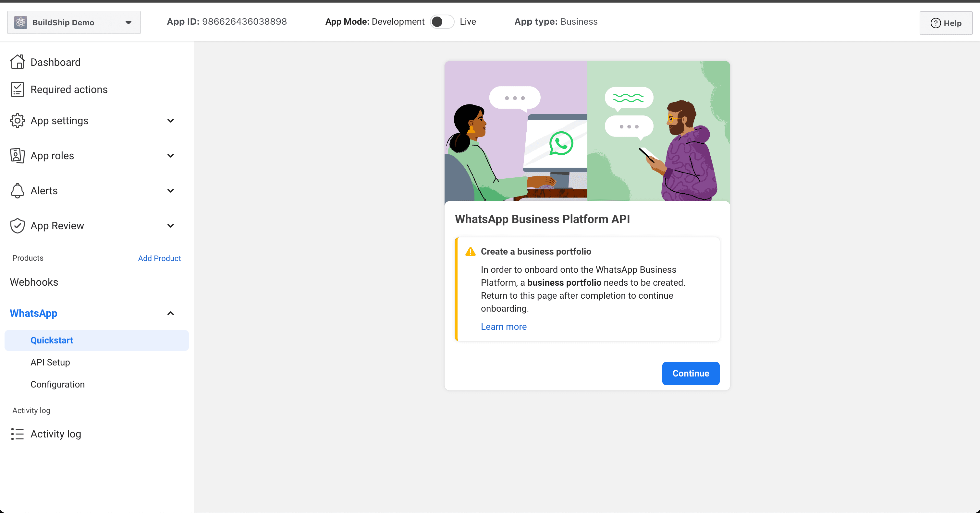The image size is (980, 513).
Task: Click the App Review shield icon
Action: (18, 226)
